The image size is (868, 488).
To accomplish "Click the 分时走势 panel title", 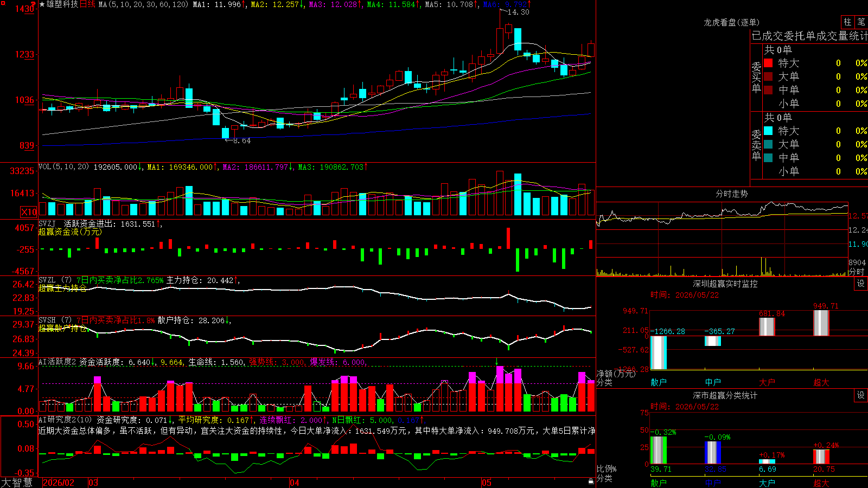I will (x=731, y=194).
